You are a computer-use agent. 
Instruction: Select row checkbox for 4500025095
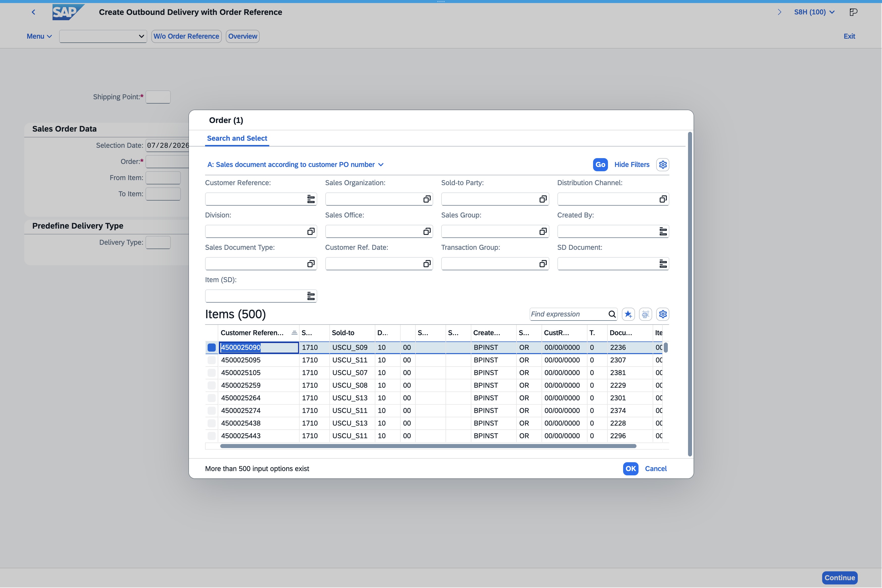pos(211,360)
